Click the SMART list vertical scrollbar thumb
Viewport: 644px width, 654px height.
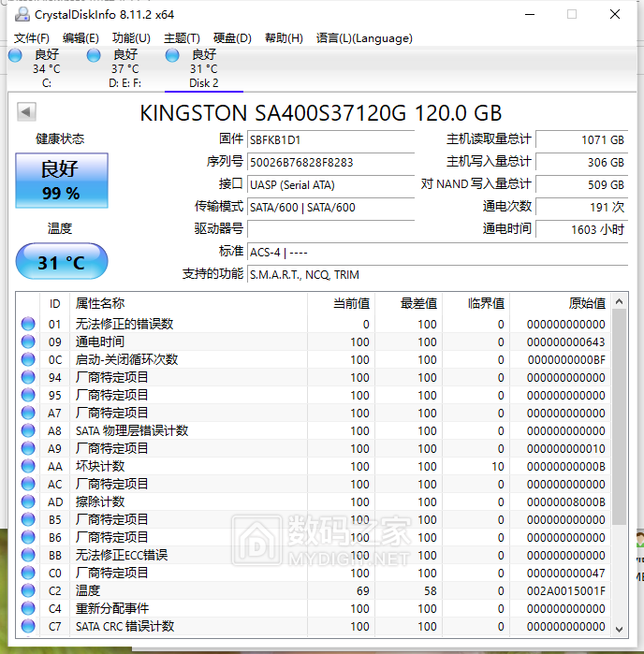click(x=620, y=417)
